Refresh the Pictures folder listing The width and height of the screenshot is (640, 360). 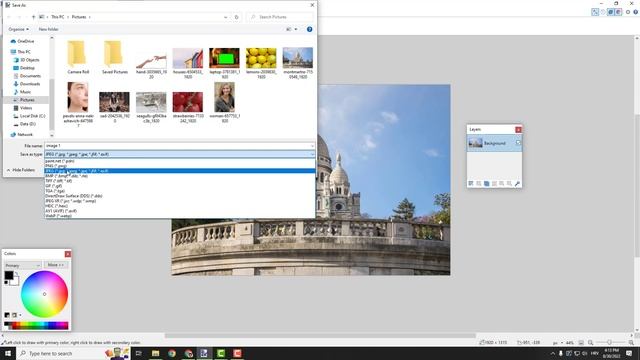[x=236, y=17]
